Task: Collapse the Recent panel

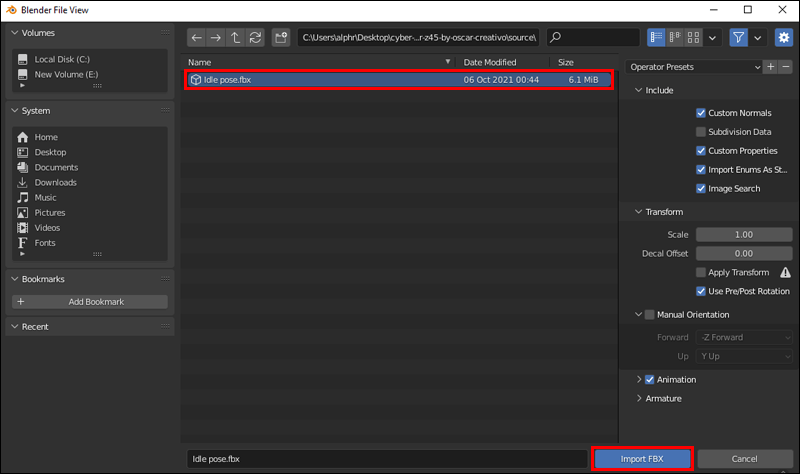Action: point(15,327)
